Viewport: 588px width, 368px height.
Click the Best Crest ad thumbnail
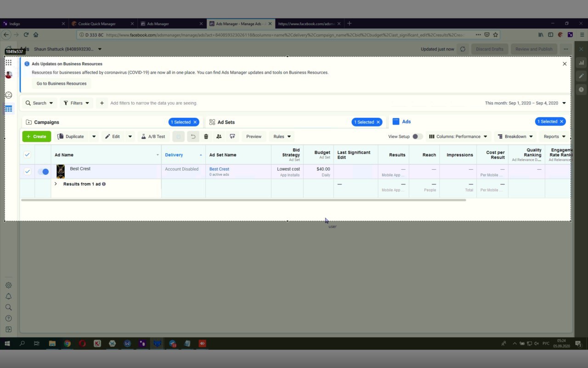(60, 172)
